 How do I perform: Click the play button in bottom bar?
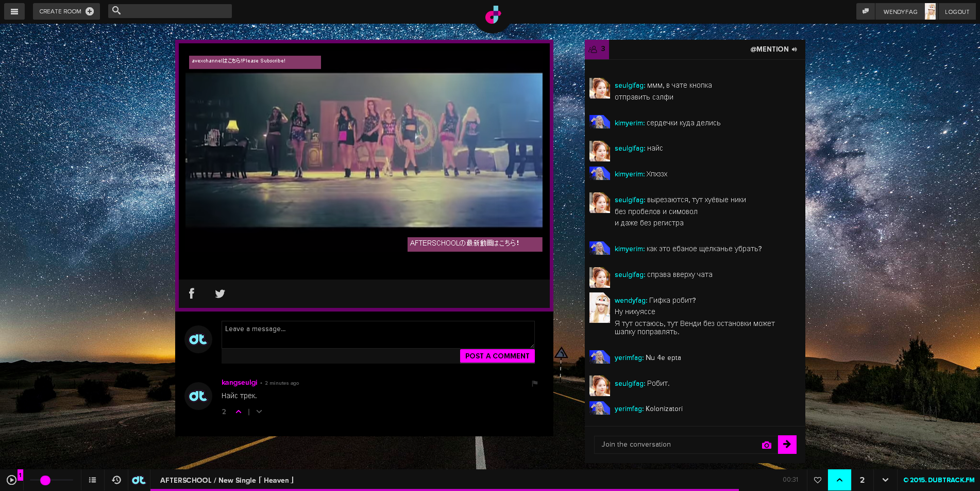pos(11,480)
